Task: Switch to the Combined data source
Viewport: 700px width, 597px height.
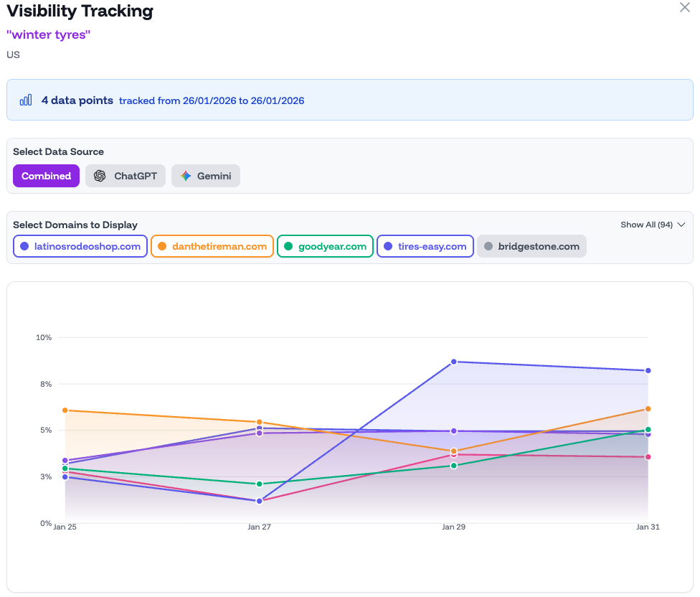Action: [x=46, y=176]
